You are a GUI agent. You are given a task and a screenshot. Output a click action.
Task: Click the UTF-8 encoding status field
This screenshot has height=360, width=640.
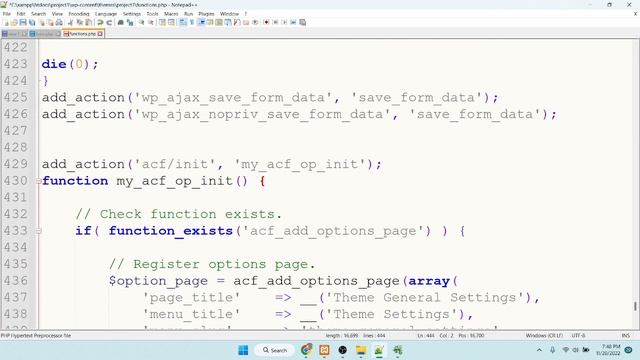578,336
